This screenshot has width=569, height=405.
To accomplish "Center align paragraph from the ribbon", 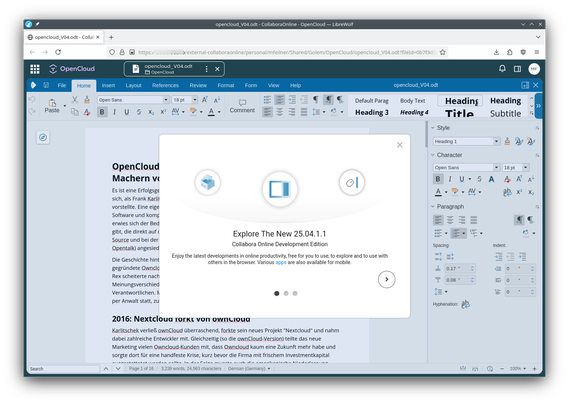I will pos(279,112).
